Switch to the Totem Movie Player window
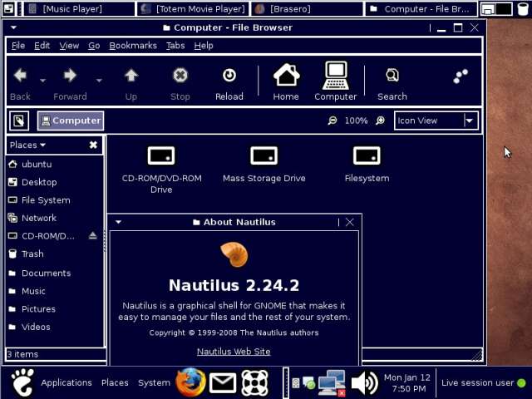 tap(193, 9)
